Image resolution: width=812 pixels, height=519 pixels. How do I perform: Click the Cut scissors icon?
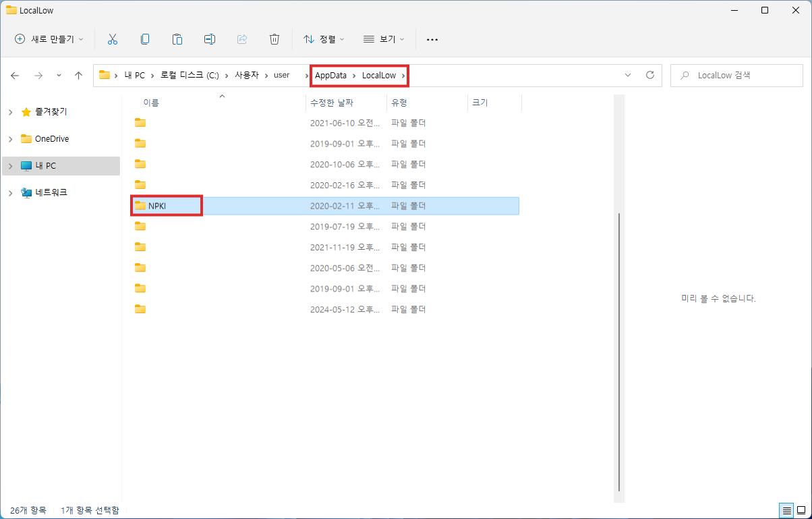pos(113,39)
